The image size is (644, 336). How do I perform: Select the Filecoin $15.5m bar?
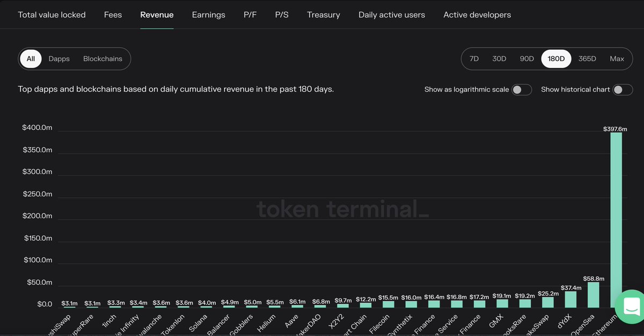coord(388,304)
